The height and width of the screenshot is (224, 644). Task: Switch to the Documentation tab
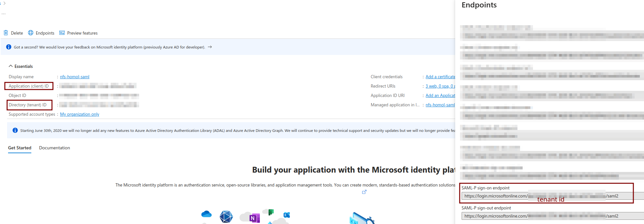pyautogui.click(x=54, y=148)
